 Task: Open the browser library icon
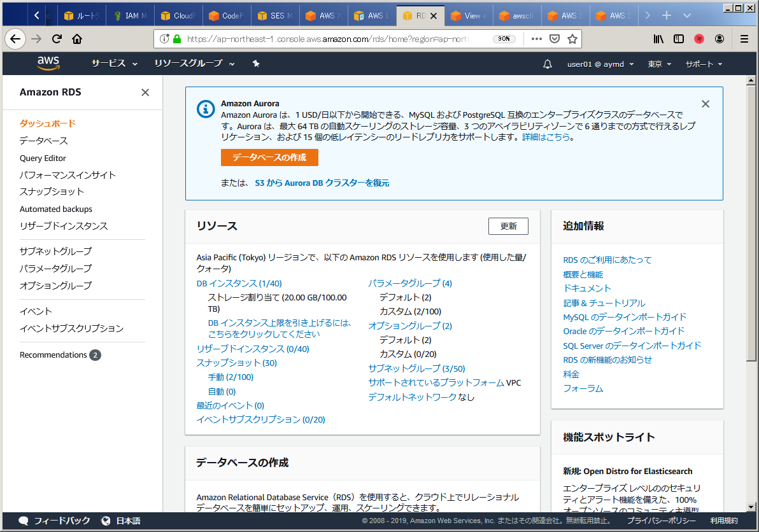[658, 39]
